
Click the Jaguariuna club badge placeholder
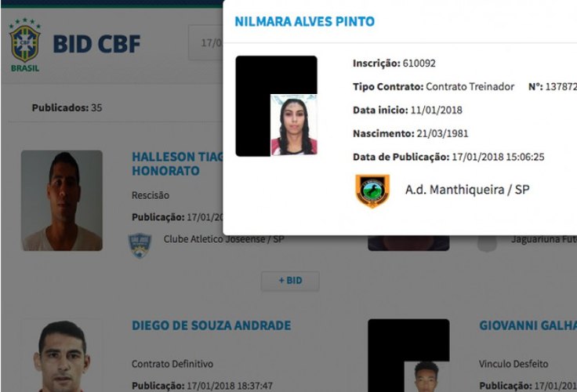[x=487, y=244]
